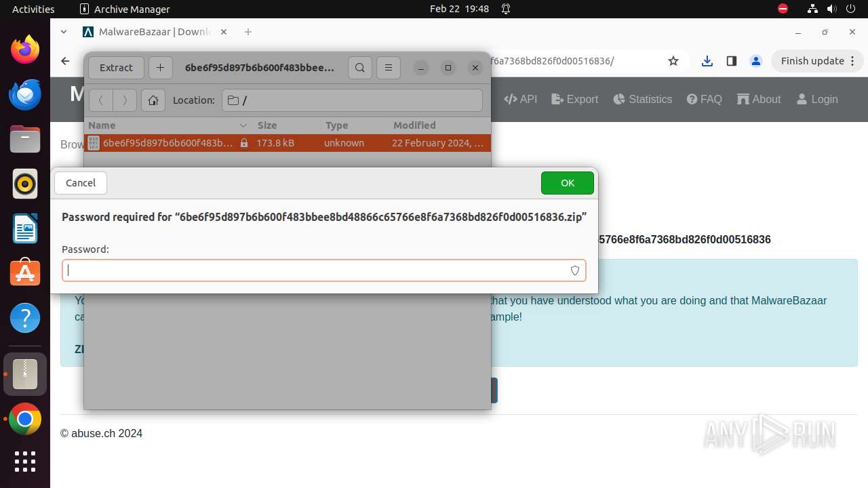Open Ubuntu Software from the dock
This screenshot has width=868, height=488.
[x=25, y=273]
